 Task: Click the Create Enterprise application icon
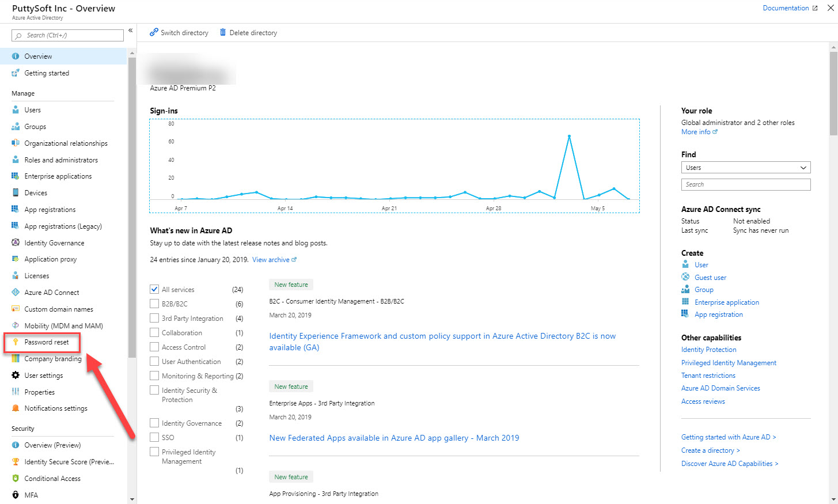pos(685,302)
